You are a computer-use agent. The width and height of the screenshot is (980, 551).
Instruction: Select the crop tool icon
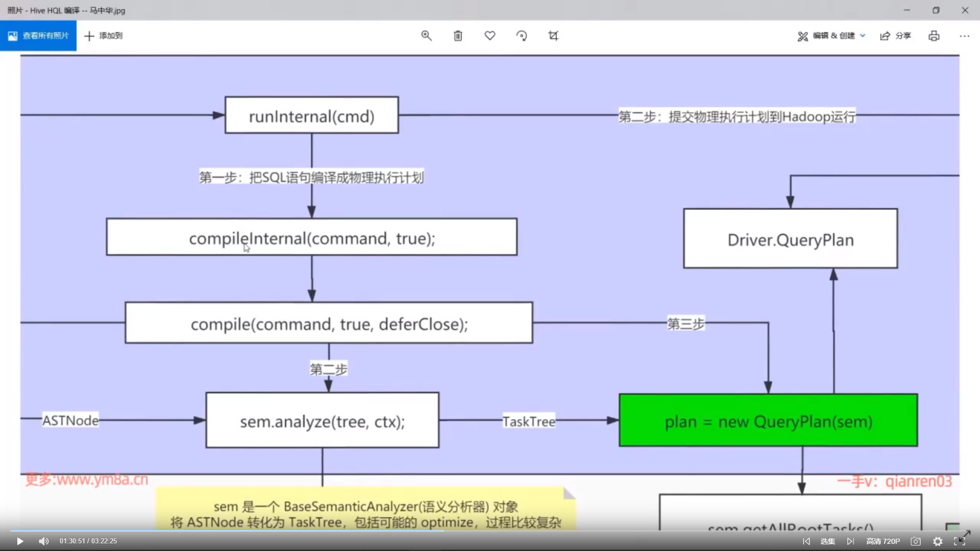point(553,36)
